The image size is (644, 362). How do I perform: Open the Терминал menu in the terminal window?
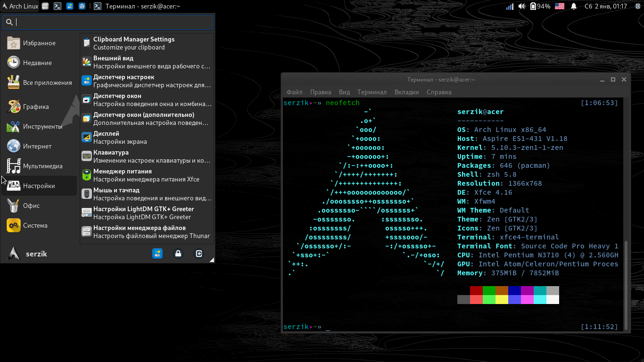(372, 92)
